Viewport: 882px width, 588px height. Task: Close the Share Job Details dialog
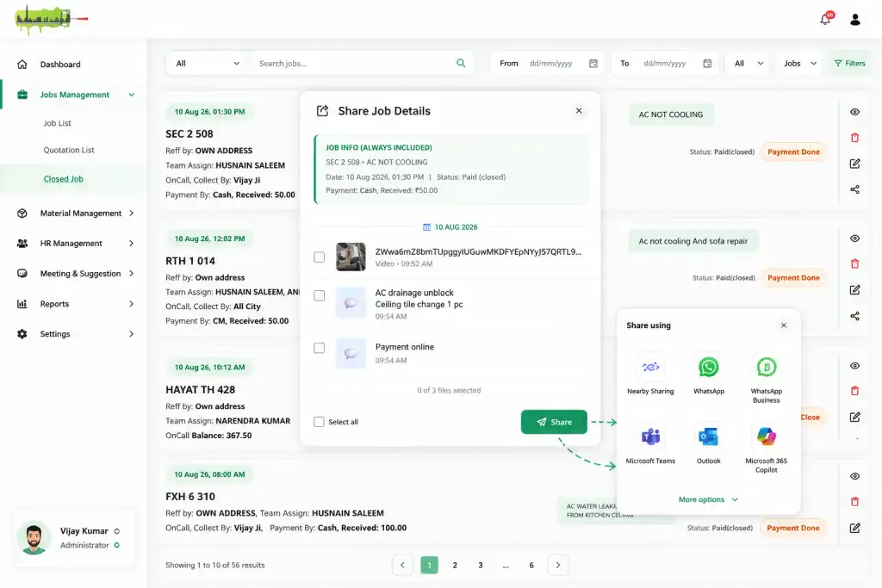click(x=579, y=111)
